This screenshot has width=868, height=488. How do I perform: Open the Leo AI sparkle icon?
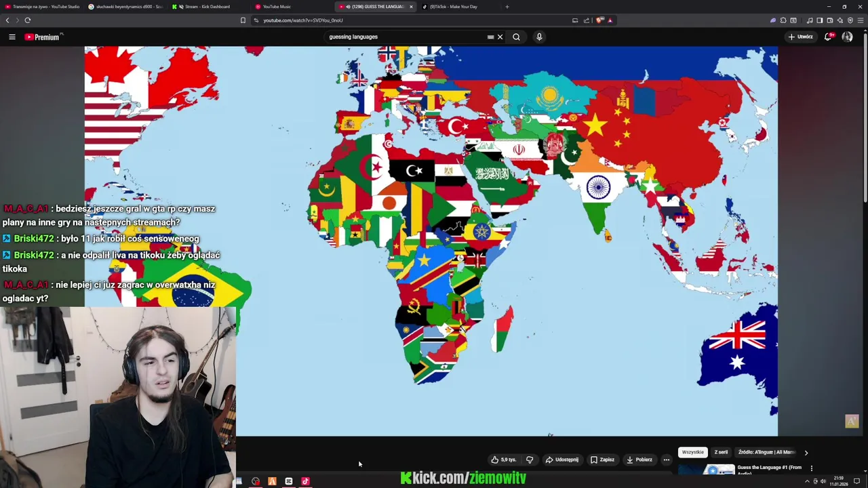(840, 20)
